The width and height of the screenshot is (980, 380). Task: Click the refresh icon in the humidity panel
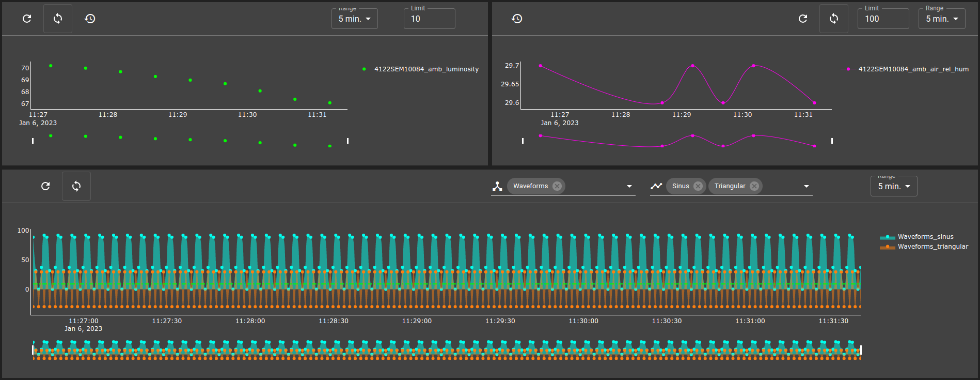(x=803, y=19)
